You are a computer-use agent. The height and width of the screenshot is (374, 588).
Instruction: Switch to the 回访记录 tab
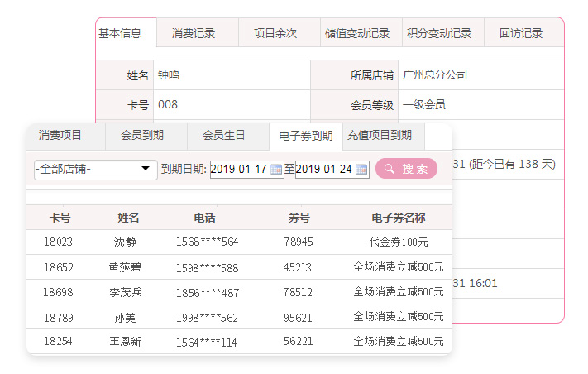tap(521, 34)
